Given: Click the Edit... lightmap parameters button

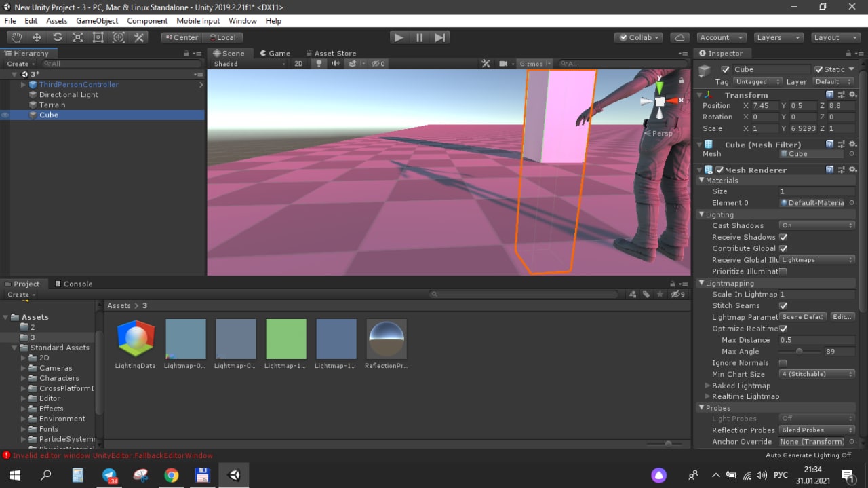Looking at the screenshot, I should 842,317.
